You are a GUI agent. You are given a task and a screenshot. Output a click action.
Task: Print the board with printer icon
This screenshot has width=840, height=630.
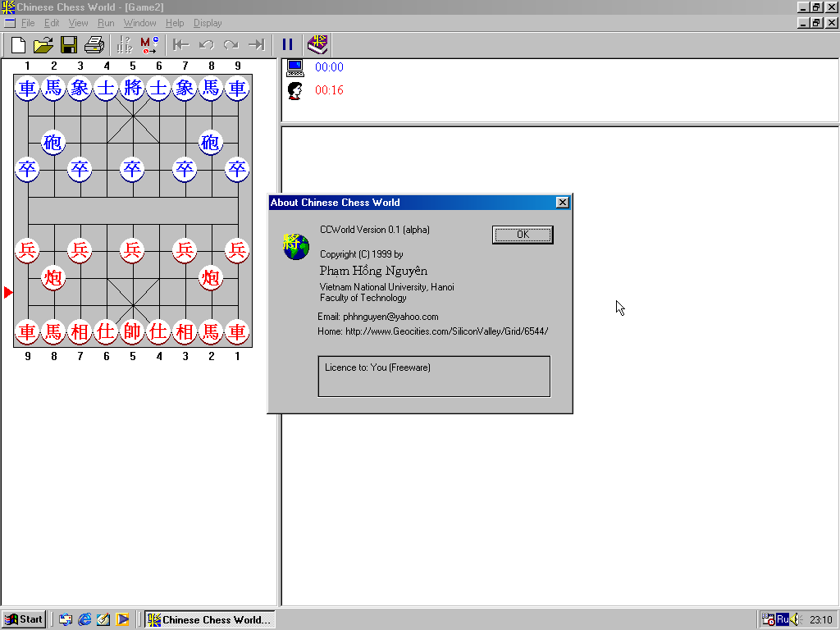click(94, 44)
